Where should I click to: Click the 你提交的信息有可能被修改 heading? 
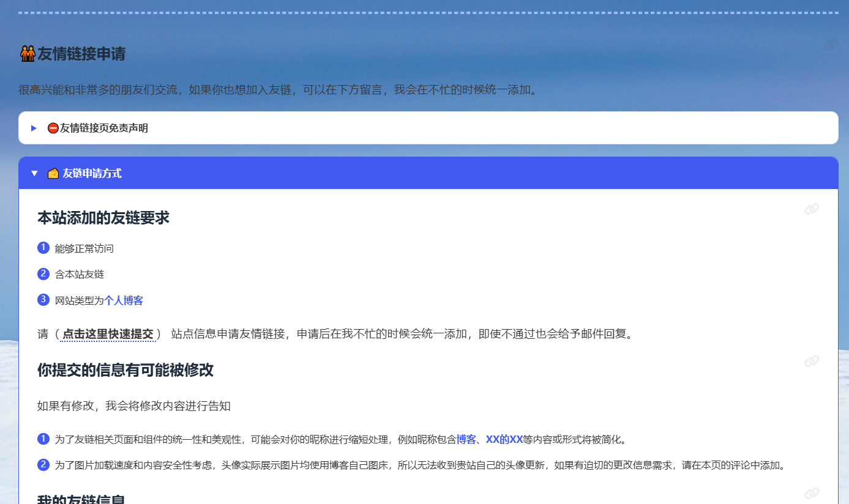point(125,370)
